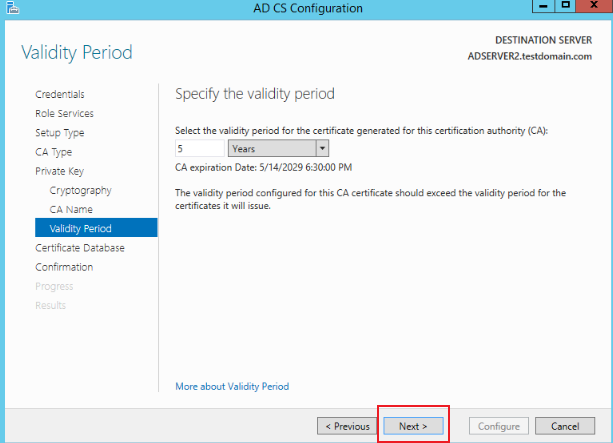Viewport: 613px width, 443px height.
Task: Select the Years combo box
Action: pyautogui.click(x=278, y=149)
